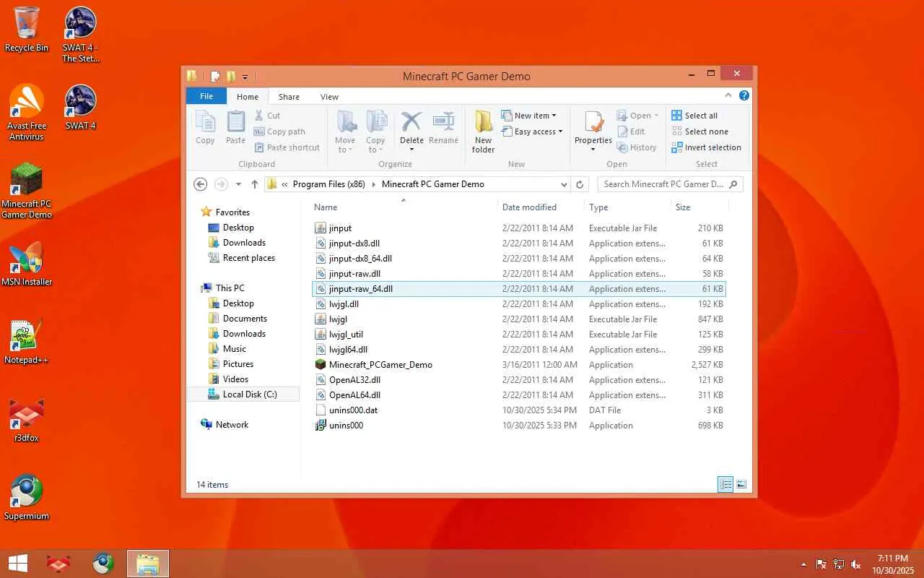Open the Customize Quick Access Toolbar dropdown
The image size is (924, 578).
coord(245,77)
